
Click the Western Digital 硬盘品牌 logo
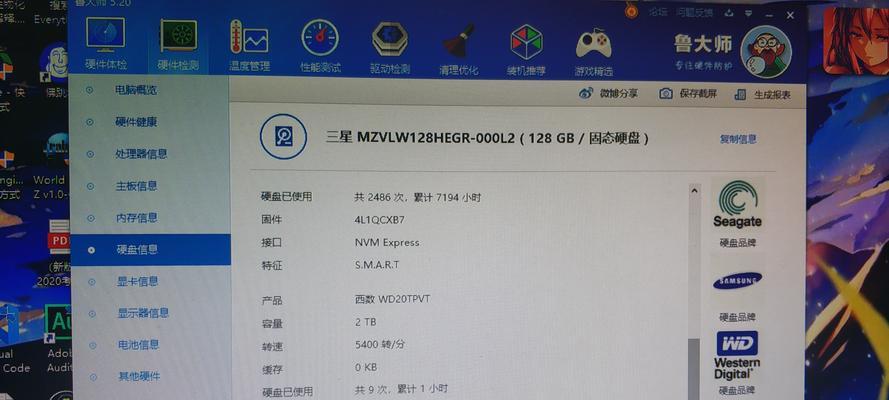(x=737, y=355)
